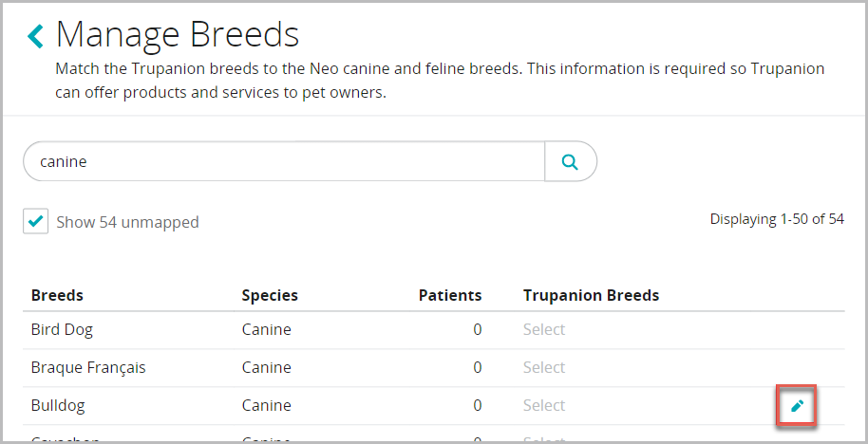Click the Show 54 unmapped label
This screenshot has width=868, height=444.
pyautogui.click(x=127, y=222)
